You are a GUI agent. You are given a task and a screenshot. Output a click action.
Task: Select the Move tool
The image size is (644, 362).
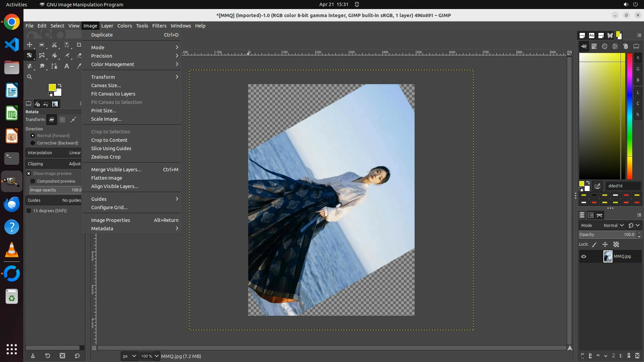[30, 45]
